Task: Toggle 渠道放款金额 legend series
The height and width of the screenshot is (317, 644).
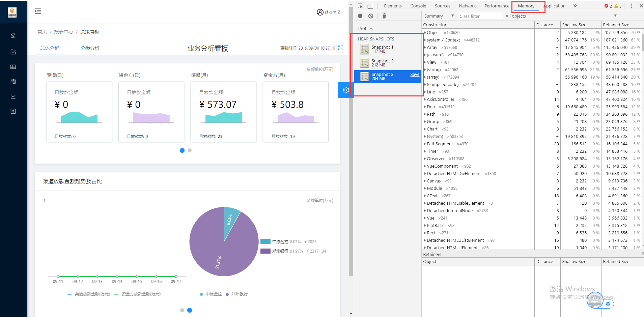Action: click(89, 294)
